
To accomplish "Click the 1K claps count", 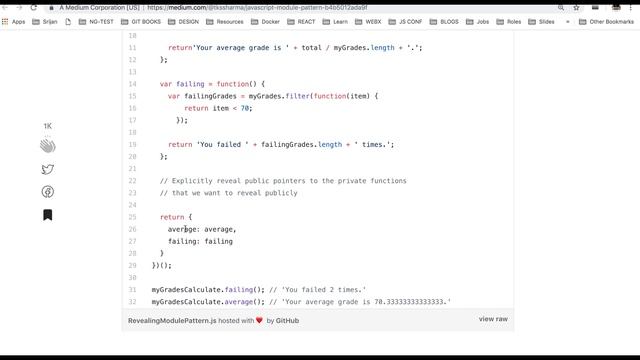I will click(x=48, y=126).
